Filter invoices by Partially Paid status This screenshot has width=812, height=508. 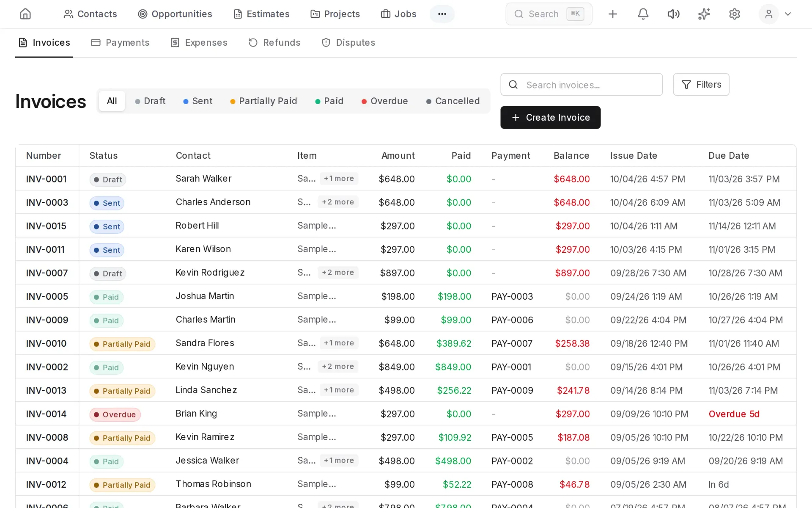coord(263,101)
